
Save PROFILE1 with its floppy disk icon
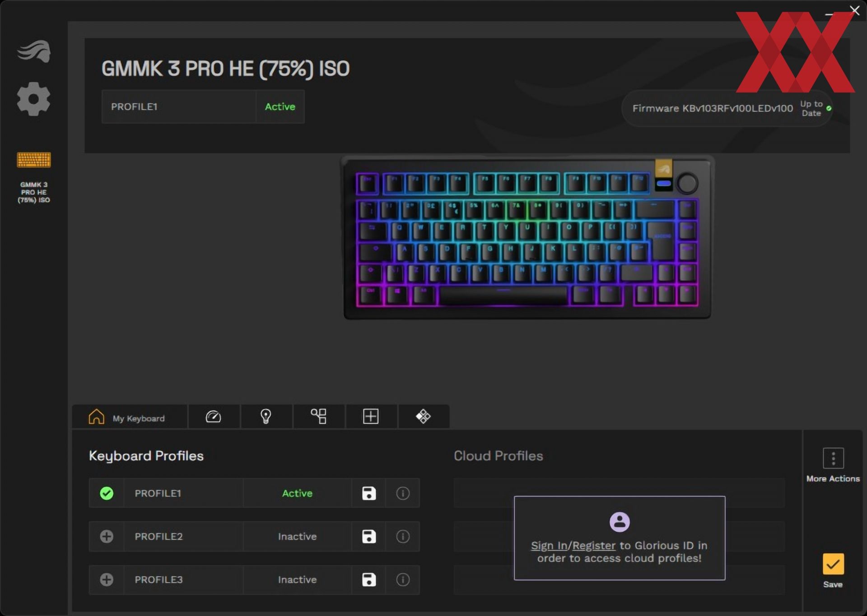click(369, 493)
